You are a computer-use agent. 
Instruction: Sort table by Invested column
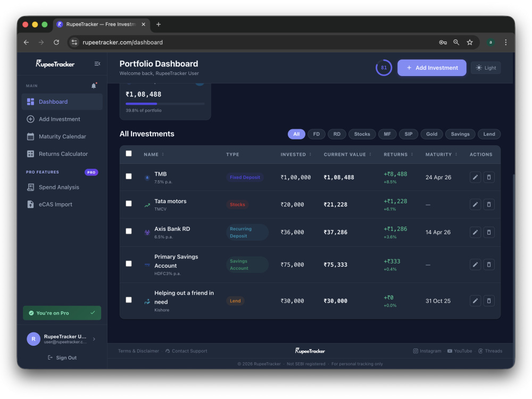(x=296, y=155)
